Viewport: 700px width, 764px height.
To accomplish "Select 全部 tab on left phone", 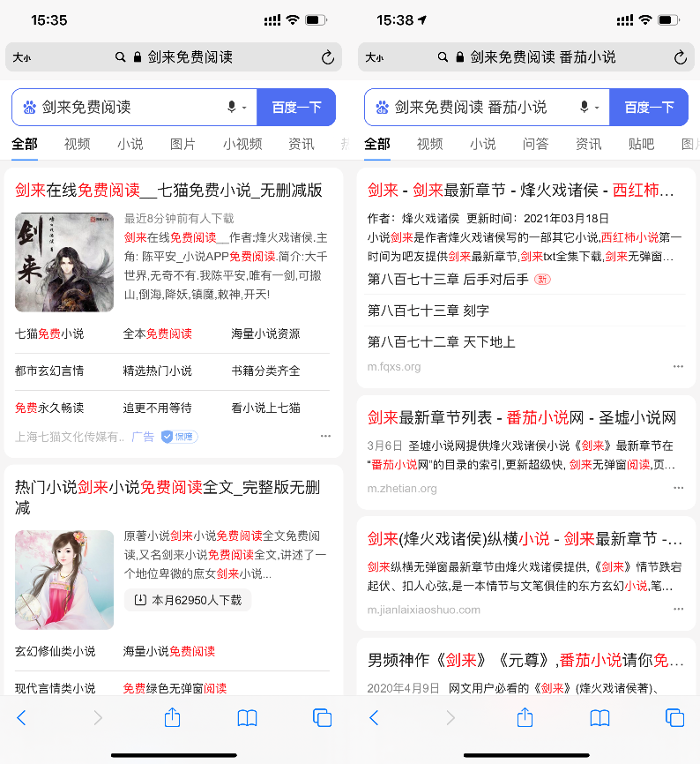I will pos(25,144).
